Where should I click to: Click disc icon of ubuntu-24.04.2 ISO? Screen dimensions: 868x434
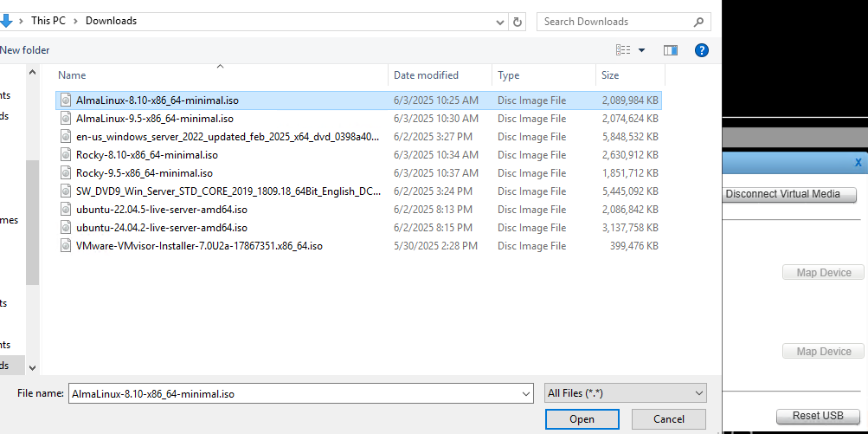coord(66,228)
